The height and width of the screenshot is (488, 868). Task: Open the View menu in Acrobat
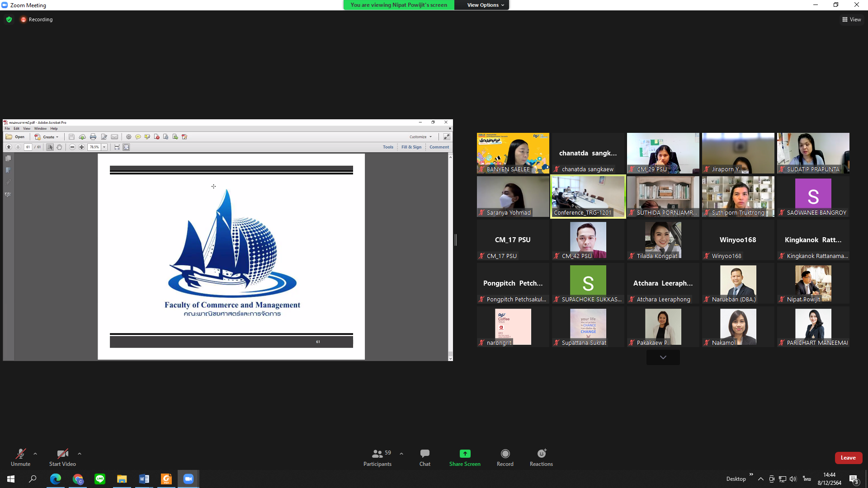[27, 128]
